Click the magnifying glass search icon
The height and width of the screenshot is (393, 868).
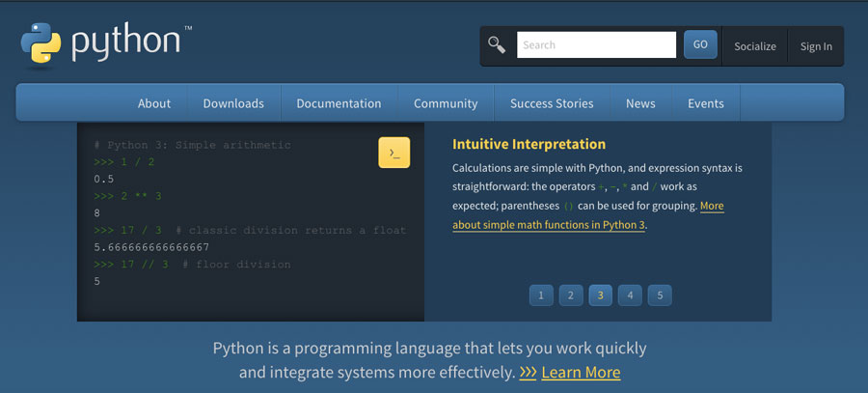click(x=497, y=44)
